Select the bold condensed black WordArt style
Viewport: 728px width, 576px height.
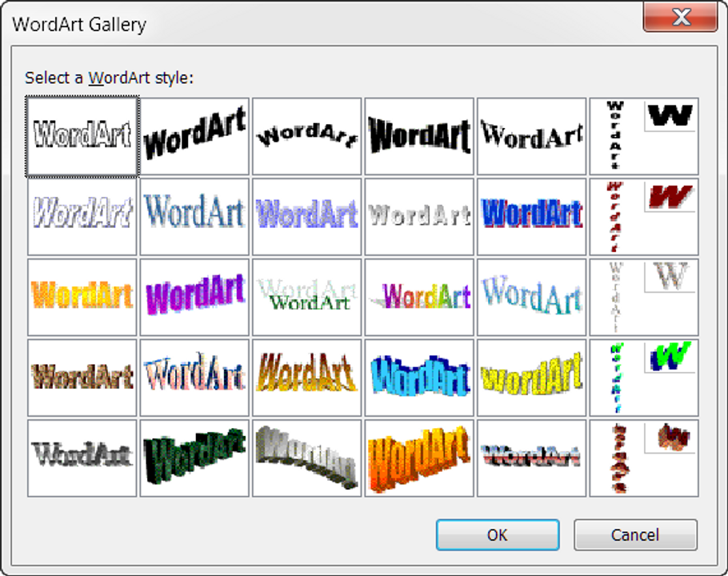pos(418,135)
